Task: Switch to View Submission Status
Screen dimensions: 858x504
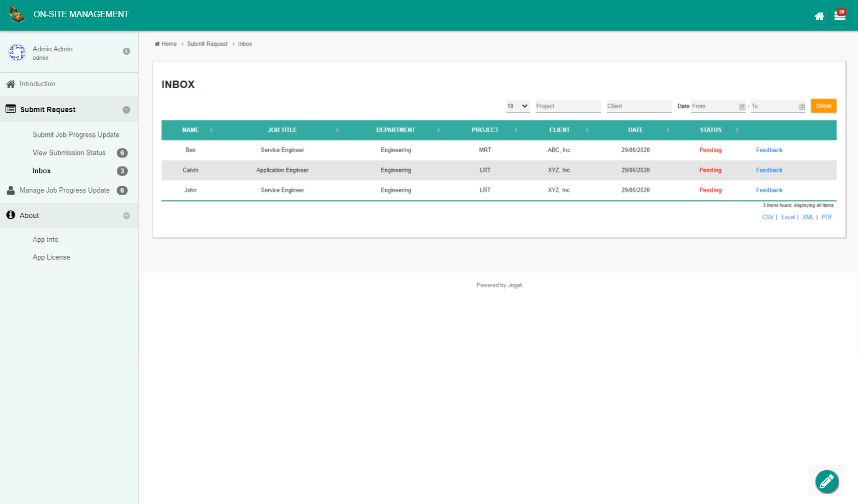Action: (69, 153)
